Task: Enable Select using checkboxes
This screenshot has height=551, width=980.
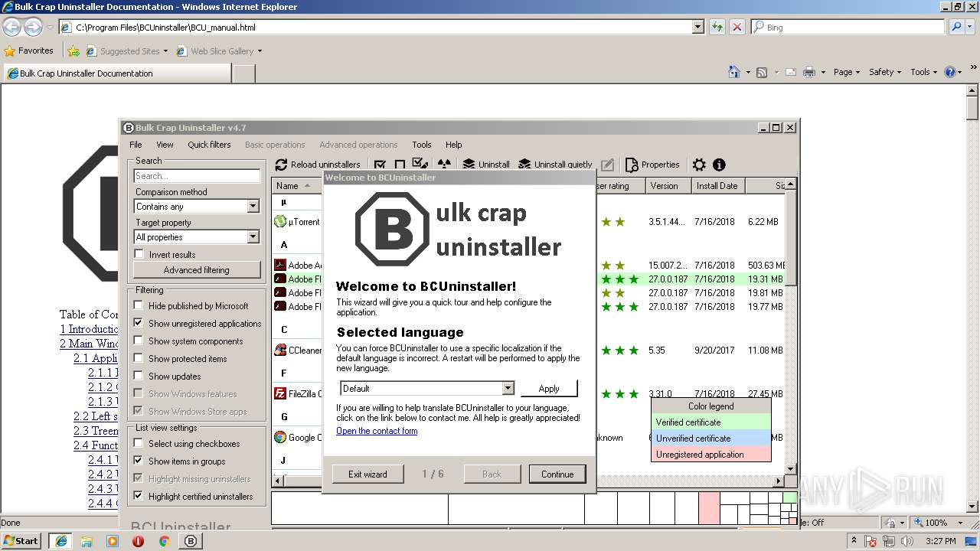Action: pos(139,443)
